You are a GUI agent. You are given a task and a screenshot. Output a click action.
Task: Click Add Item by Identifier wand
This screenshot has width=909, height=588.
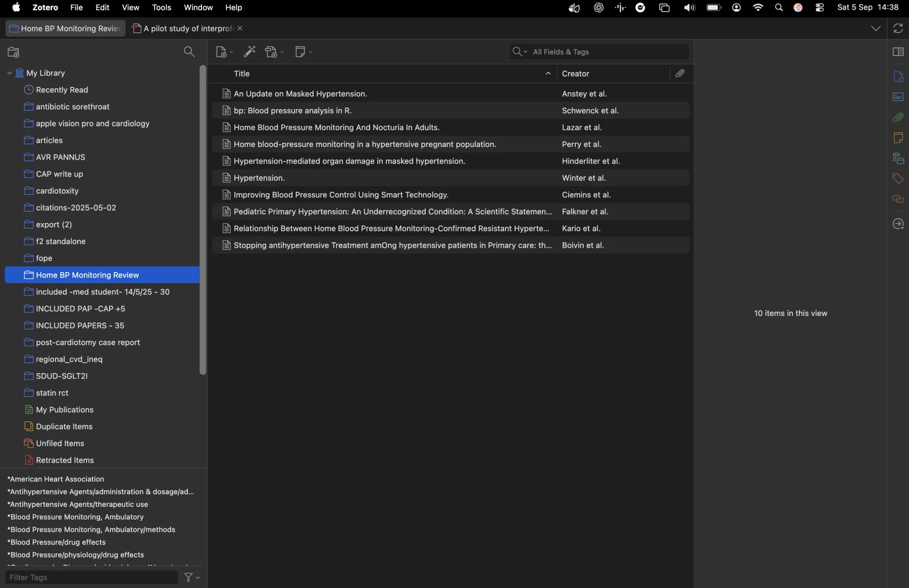[x=250, y=52]
